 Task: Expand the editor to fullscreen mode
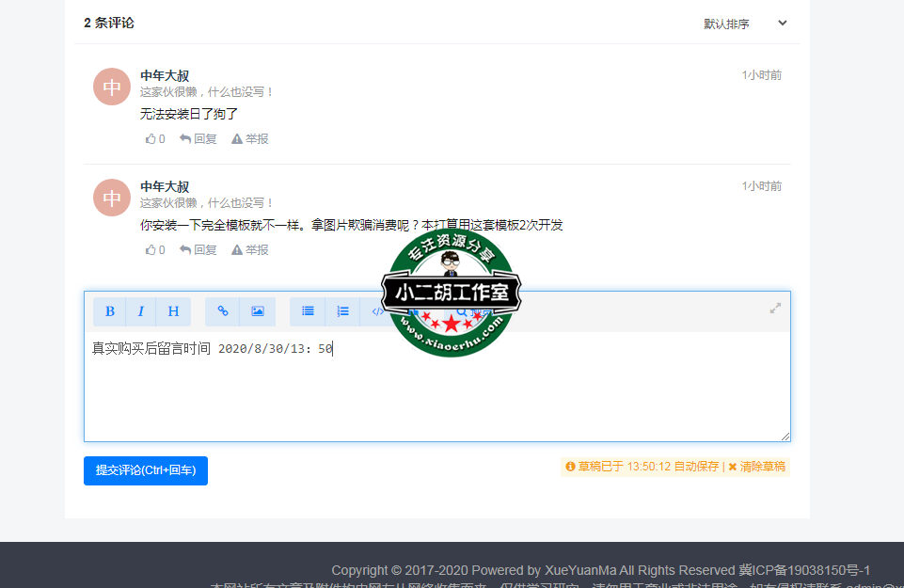coord(774,308)
